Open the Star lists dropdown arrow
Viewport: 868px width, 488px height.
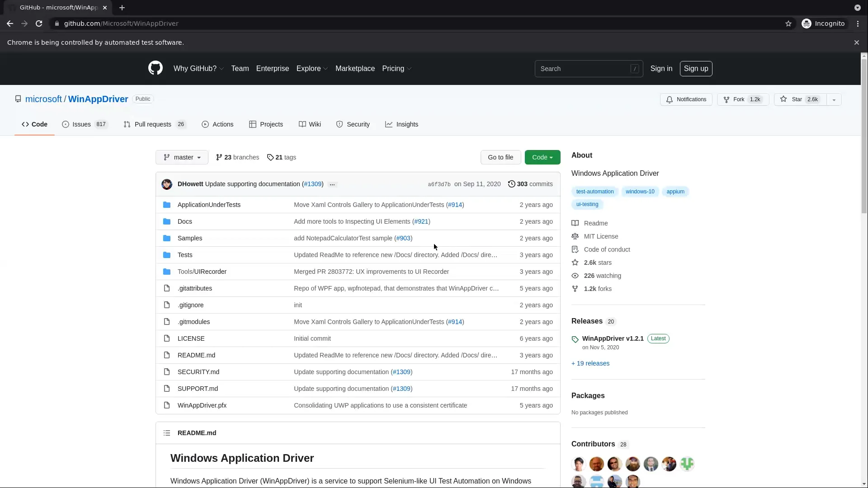tap(834, 99)
